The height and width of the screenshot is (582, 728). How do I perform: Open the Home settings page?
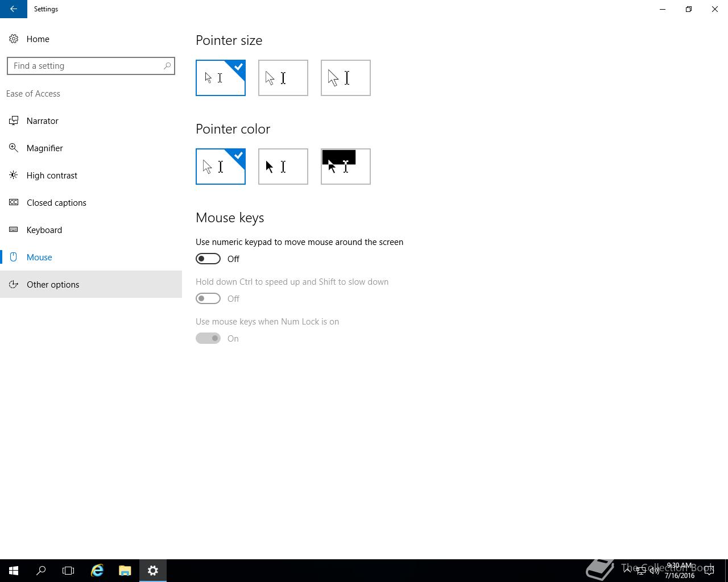click(x=91, y=39)
